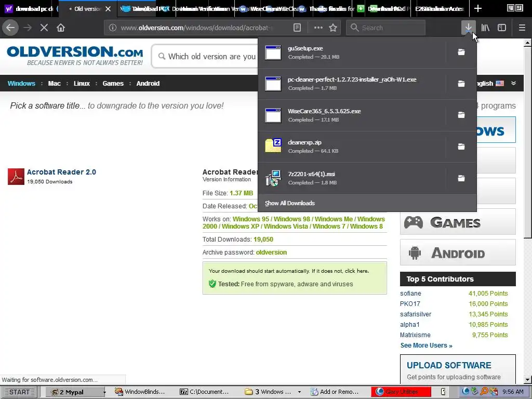Select Games in site navigation
Image resolution: width=532 pixels, height=399 pixels.
[x=113, y=84]
